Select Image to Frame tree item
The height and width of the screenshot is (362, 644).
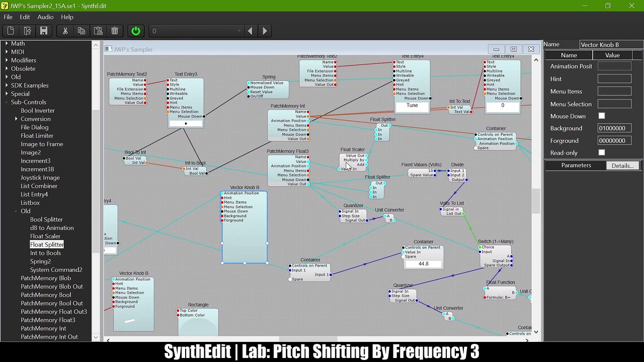click(x=42, y=144)
